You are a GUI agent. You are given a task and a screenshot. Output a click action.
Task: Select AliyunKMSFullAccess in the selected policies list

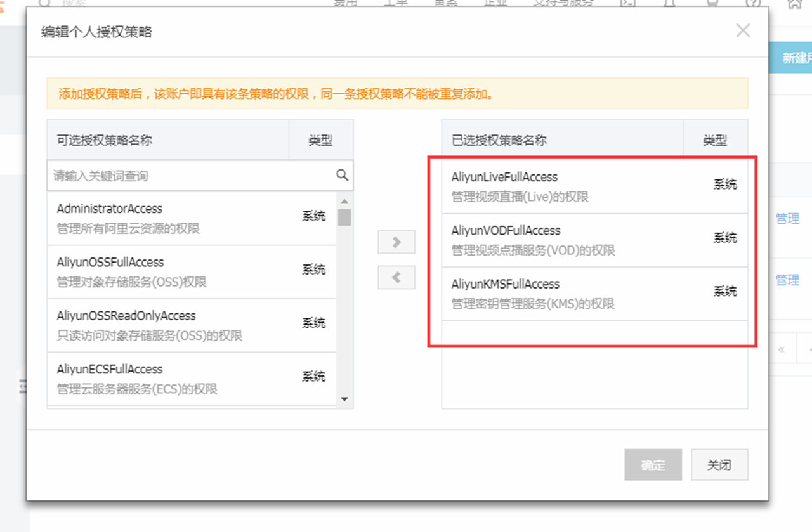(x=594, y=294)
